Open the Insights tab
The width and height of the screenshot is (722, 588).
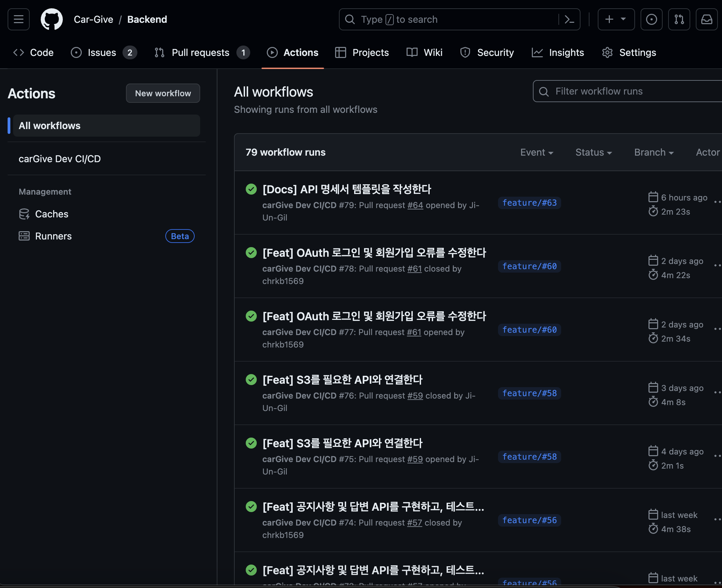[558, 52]
